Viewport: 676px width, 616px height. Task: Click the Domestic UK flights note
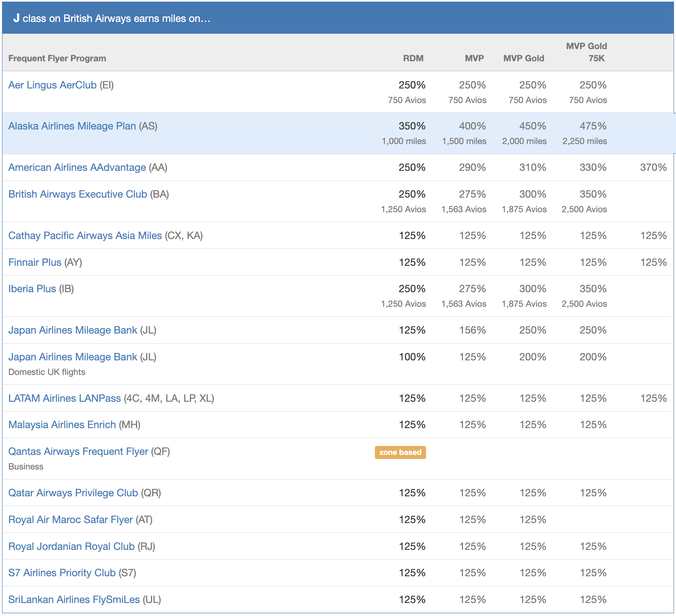47,372
